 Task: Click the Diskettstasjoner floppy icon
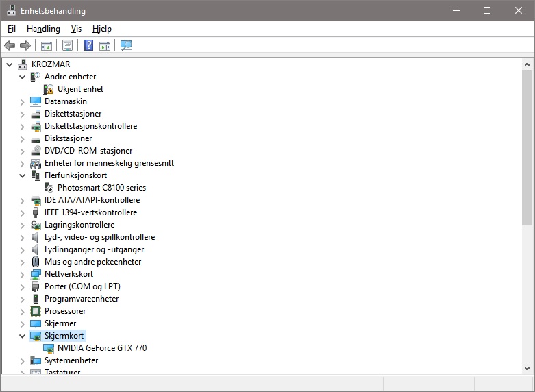pos(36,114)
